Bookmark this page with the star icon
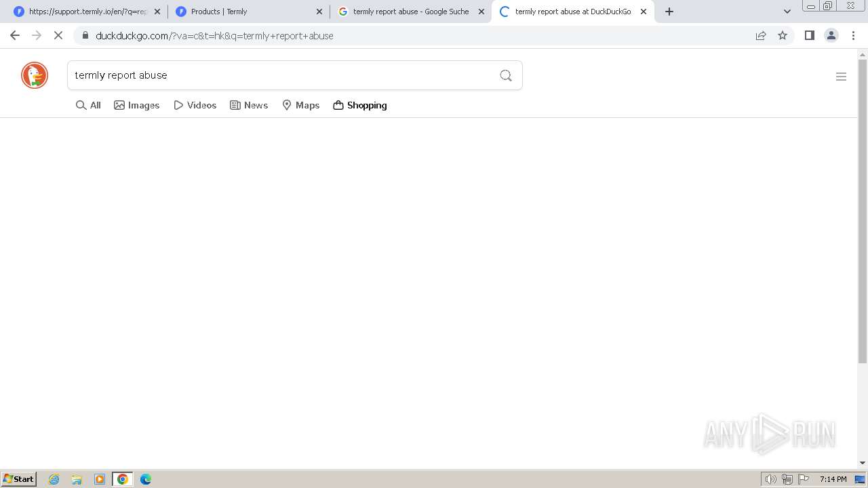The width and height of the screenshot is (868, 488). point(783,35)
